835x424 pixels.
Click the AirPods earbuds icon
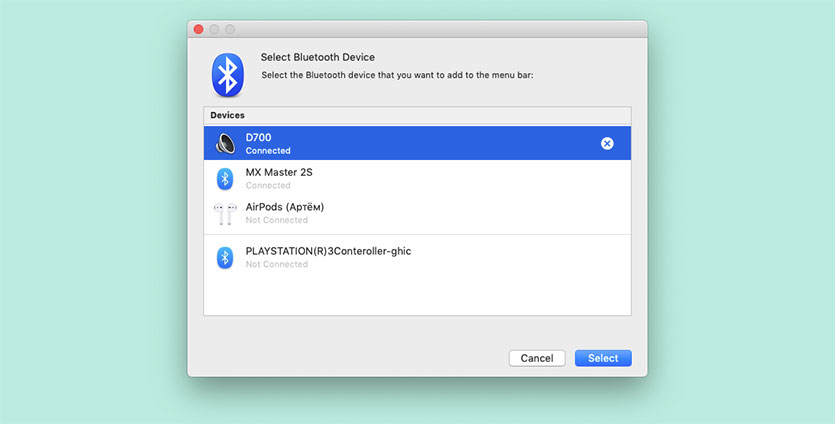point(225,214)
